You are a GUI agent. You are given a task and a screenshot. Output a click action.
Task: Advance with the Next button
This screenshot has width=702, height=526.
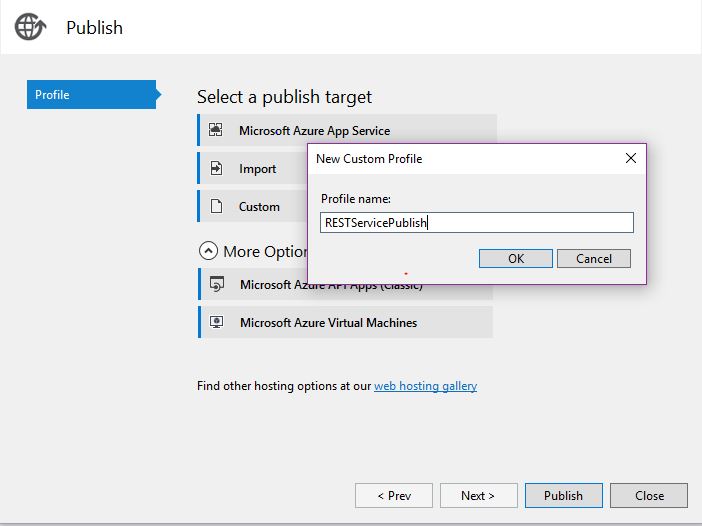[479, 495]
